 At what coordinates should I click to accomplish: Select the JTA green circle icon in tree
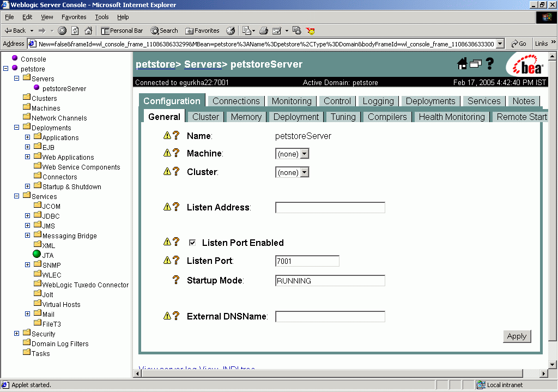(x=37, y=254)
